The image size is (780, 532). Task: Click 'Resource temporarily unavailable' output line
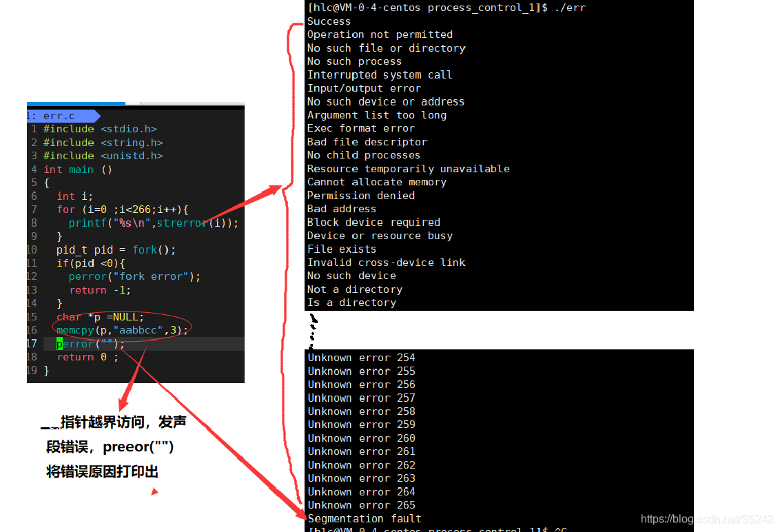[x=409, y=170]
